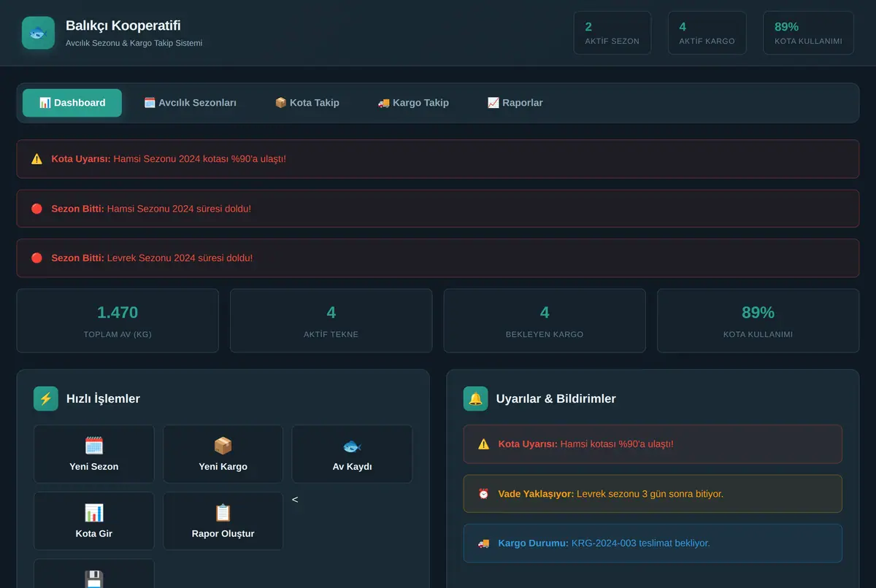The image size is (876, 588).
Task: Select the Kargo Takip tab
Action: [x=413, y=103]
